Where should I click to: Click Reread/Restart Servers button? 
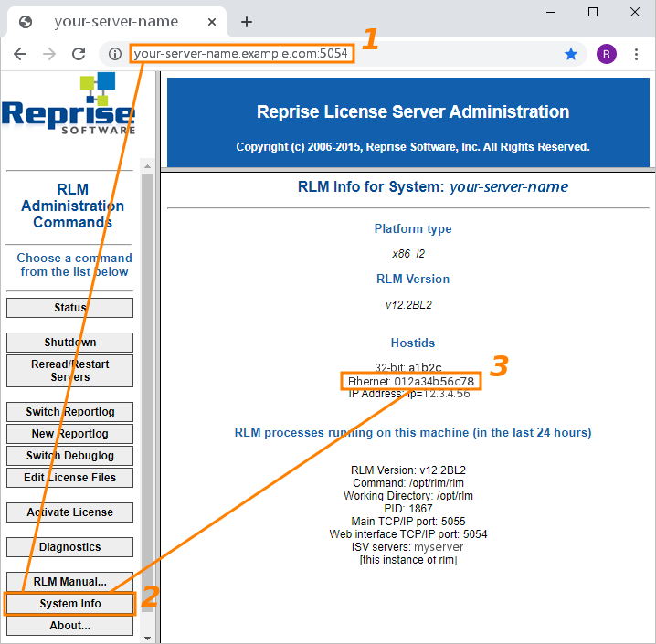click(x=69, y=371)
